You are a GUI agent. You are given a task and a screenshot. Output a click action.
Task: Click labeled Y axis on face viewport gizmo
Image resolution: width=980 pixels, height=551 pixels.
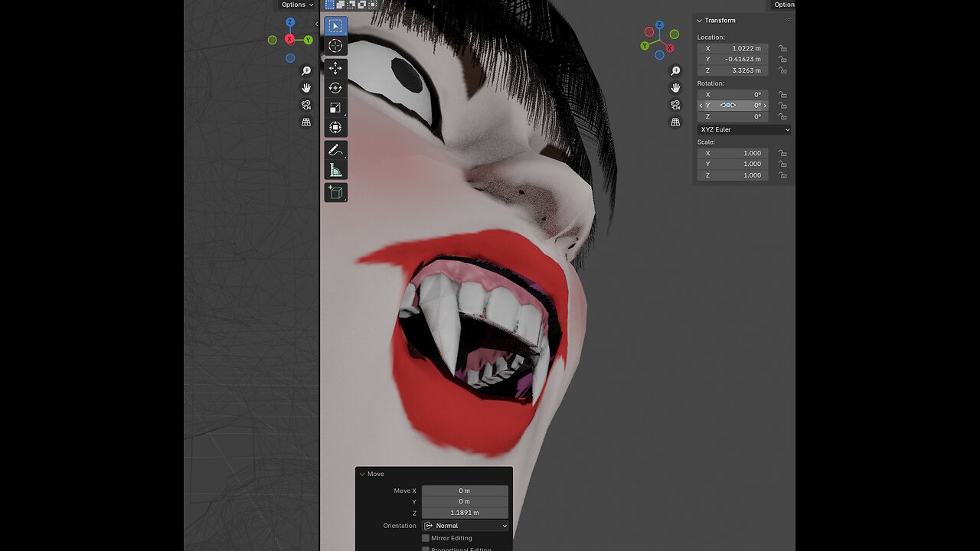point(645,46)
